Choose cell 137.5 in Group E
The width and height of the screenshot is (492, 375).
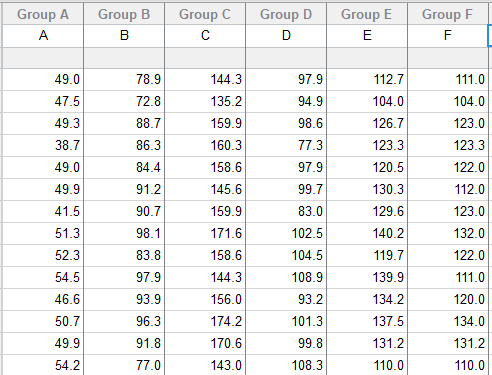click(367, 321)
